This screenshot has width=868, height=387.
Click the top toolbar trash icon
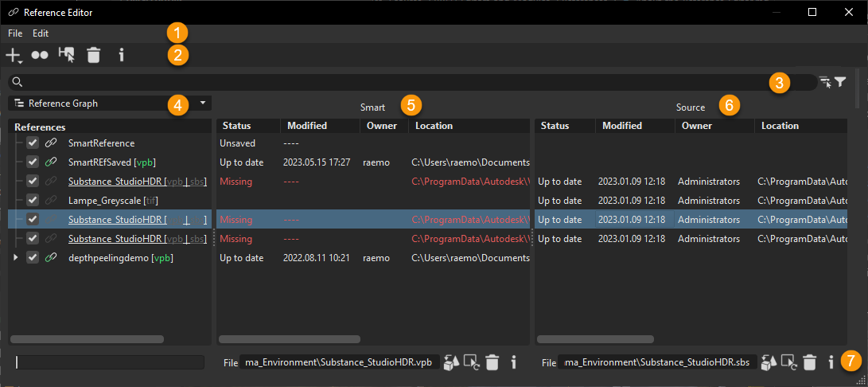pos(94,55)
